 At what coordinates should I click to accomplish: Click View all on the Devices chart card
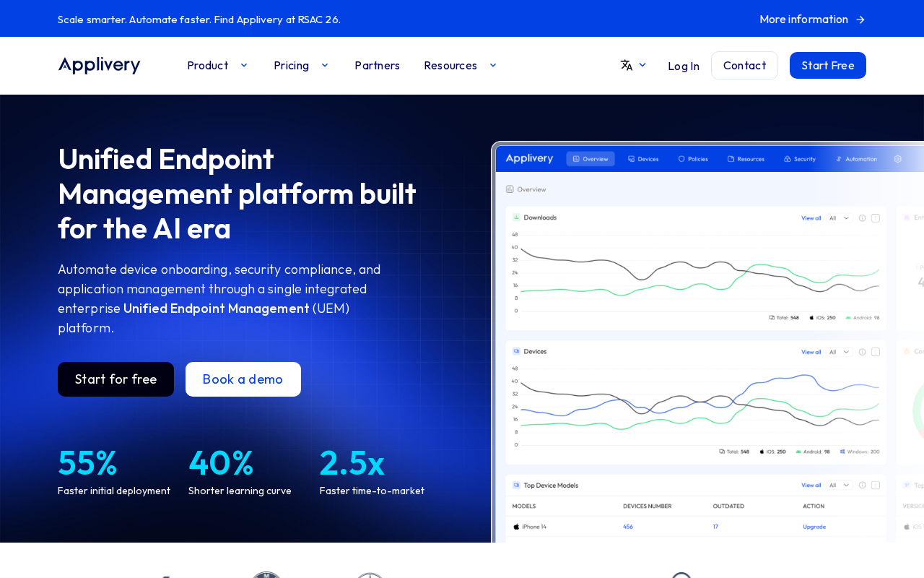811,352
